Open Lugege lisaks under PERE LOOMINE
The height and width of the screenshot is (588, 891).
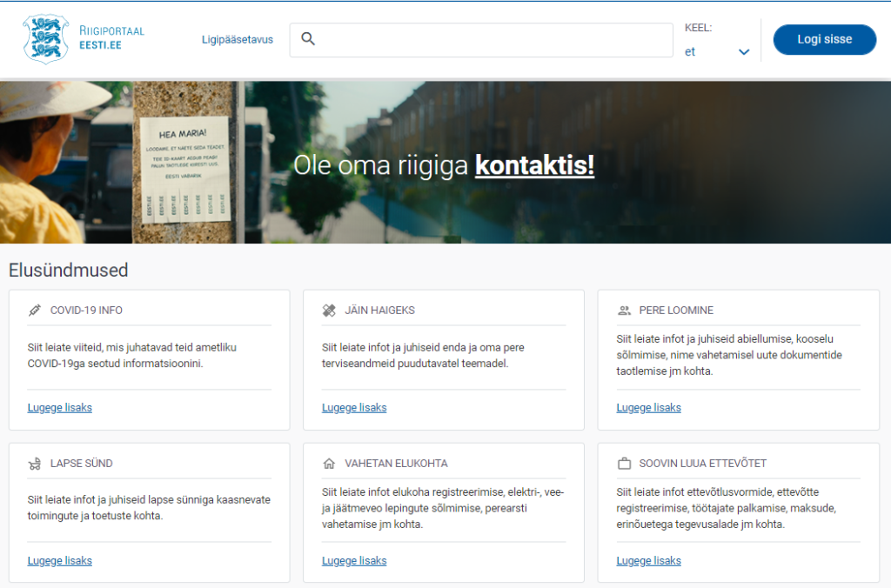pos(648,407)
